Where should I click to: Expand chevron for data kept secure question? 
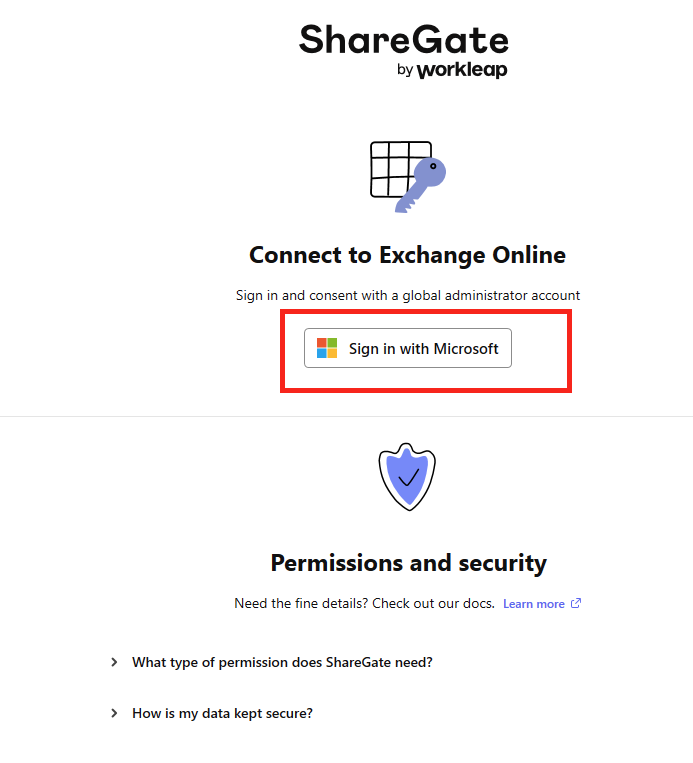pyautogui.click(x=114, y=713)
